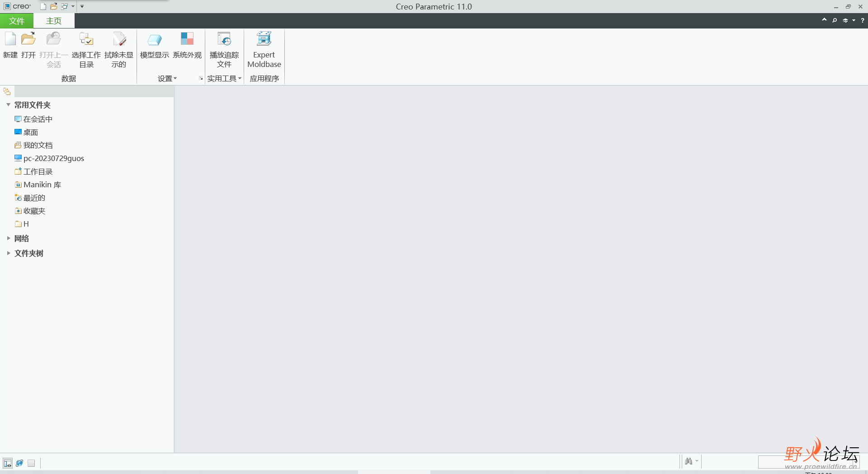Expand the 设置 group dropdown

click(x=167, y=79)
